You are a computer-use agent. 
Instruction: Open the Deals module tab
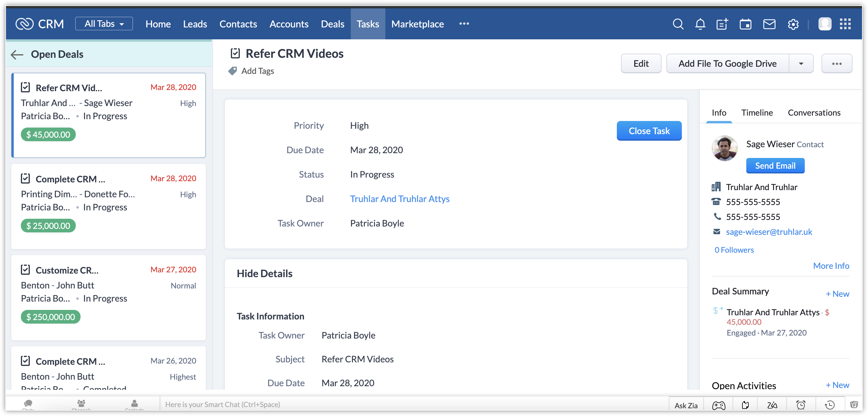[x=332, y=24]
